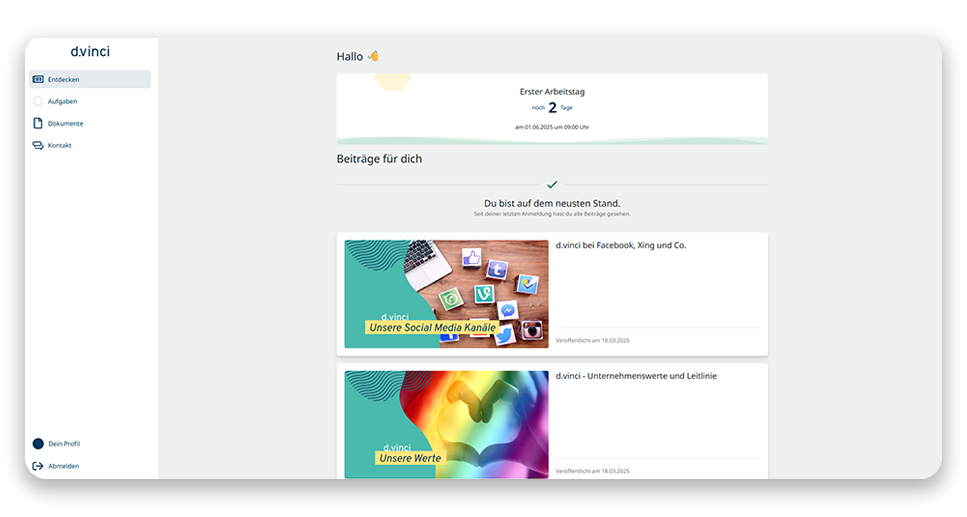Select the Kontakt menu item
Image resolution: width=967 pixels, height=517 pixels.
(89, 146)
